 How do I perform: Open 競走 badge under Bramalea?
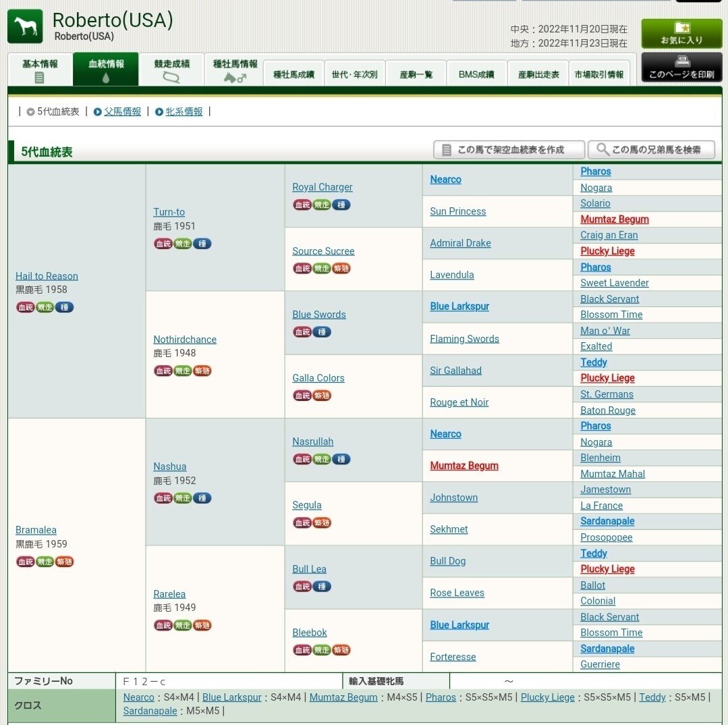(x=45, y=562)
